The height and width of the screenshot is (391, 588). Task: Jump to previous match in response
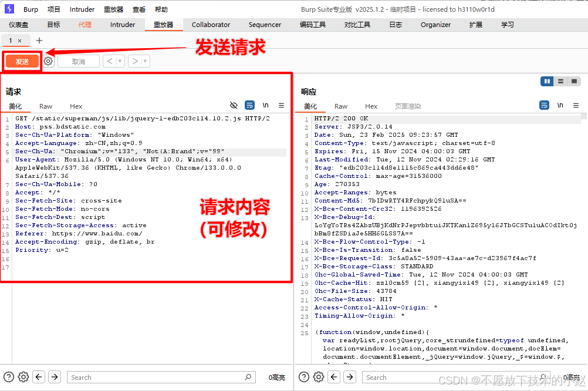(334, 377)
